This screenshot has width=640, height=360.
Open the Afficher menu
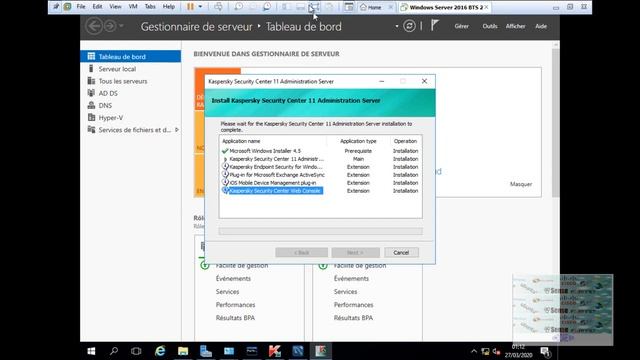point(516,26)
